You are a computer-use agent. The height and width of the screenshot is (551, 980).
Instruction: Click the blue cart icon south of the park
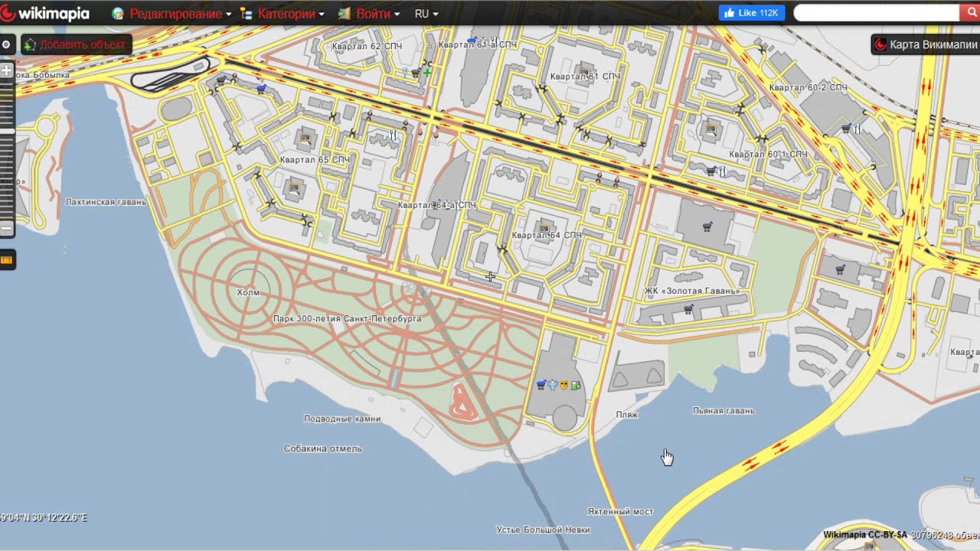[541, 385]
